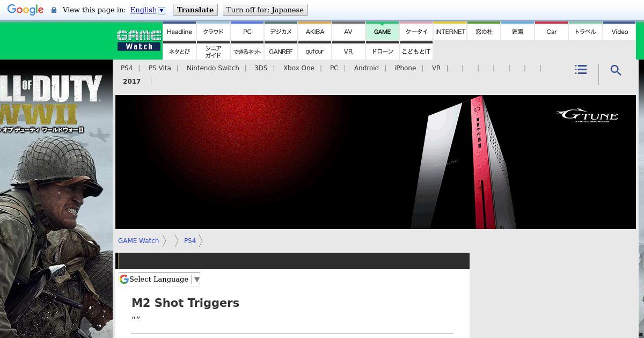Open the English language dropdown
This screenshot has height=338, width=644.
(x=148, y=10)
